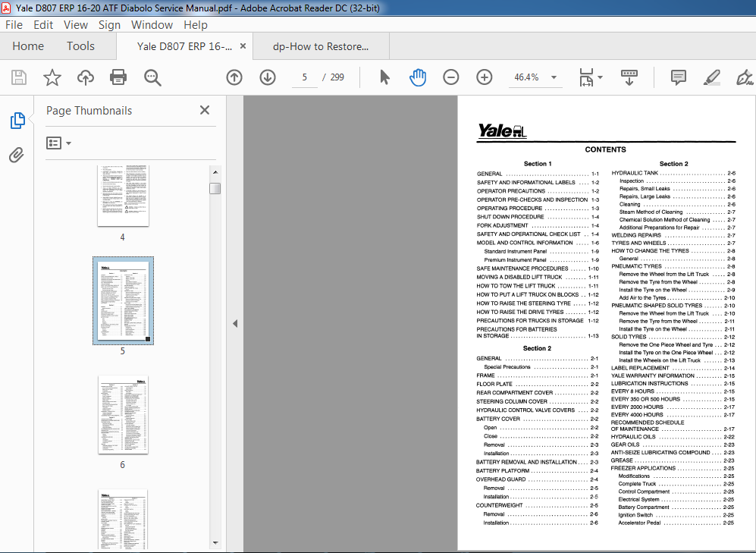This screenshot has height=553, width=756.
Task: Switch to the Tools tab
Action: coord(80,46)
